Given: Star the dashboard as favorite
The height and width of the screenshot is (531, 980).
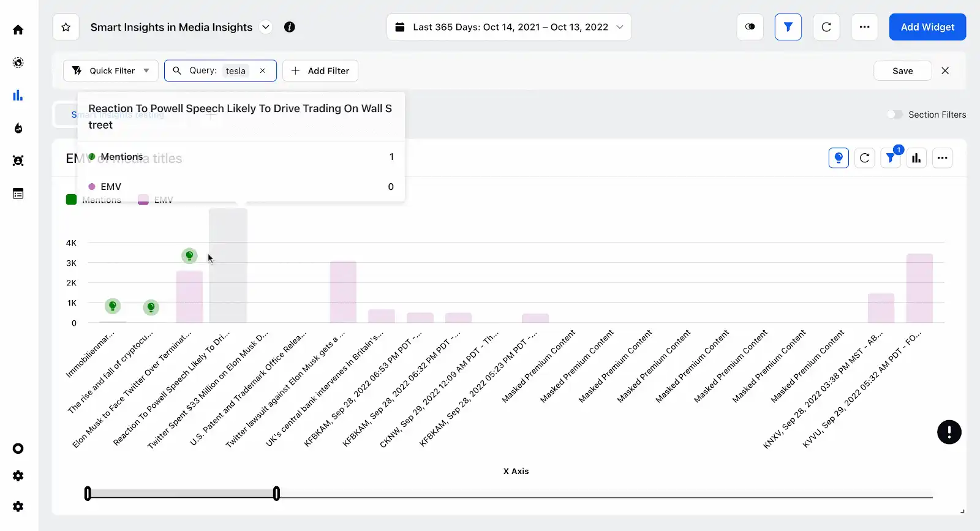Looking at the screenshot, I should [66, 27].
